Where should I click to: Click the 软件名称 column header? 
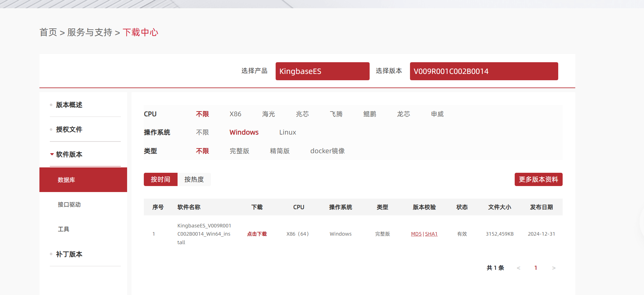coord(189,207)
